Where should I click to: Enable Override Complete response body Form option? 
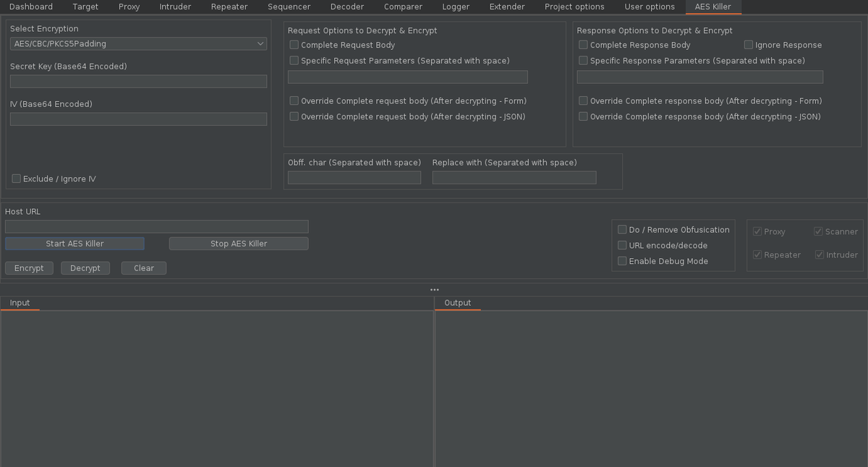(x=583, y=100)
